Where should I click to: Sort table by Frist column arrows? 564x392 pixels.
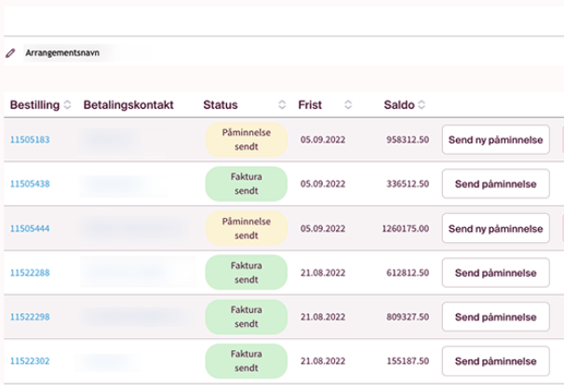pos(348,105)
